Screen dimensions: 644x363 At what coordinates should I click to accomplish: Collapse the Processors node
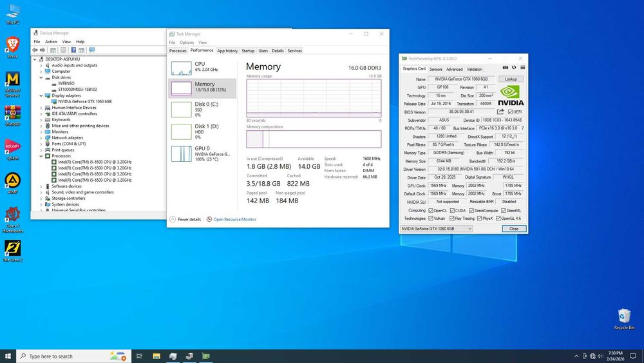tap(41, 156)
